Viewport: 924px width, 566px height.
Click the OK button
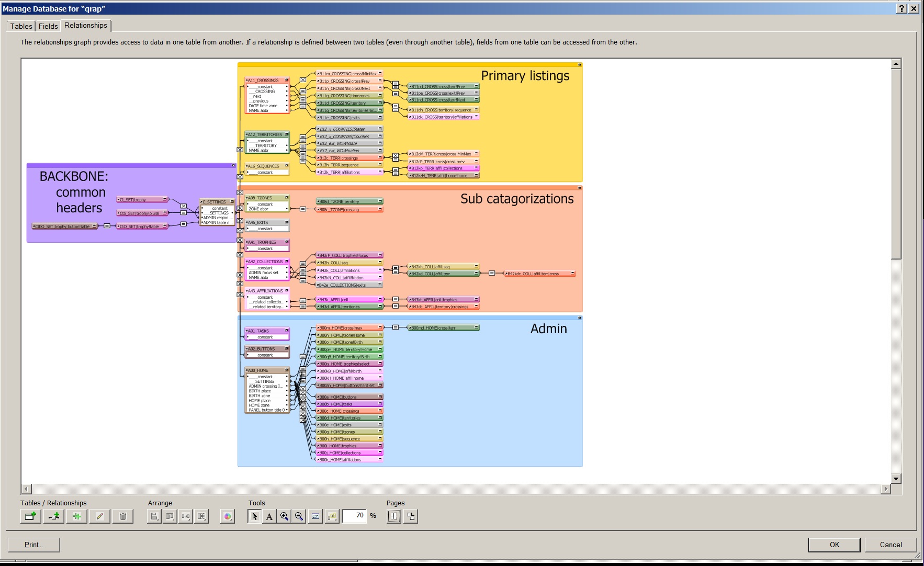pos(834,545)
